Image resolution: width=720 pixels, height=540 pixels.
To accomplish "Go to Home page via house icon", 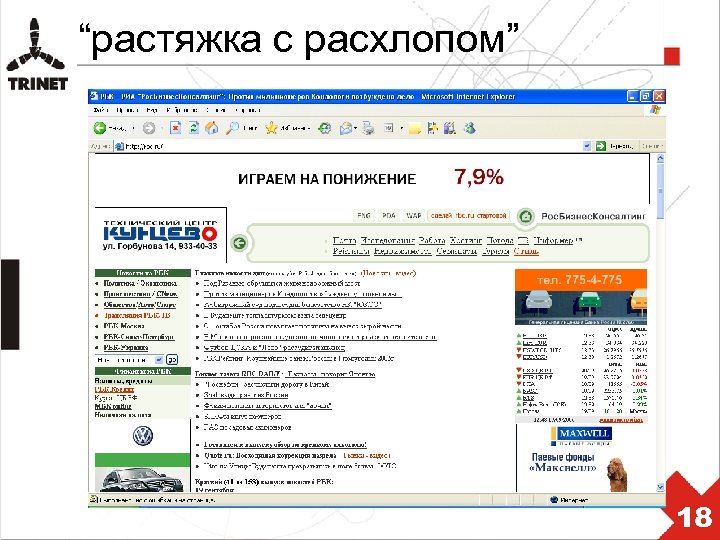I will click(211, 128).
